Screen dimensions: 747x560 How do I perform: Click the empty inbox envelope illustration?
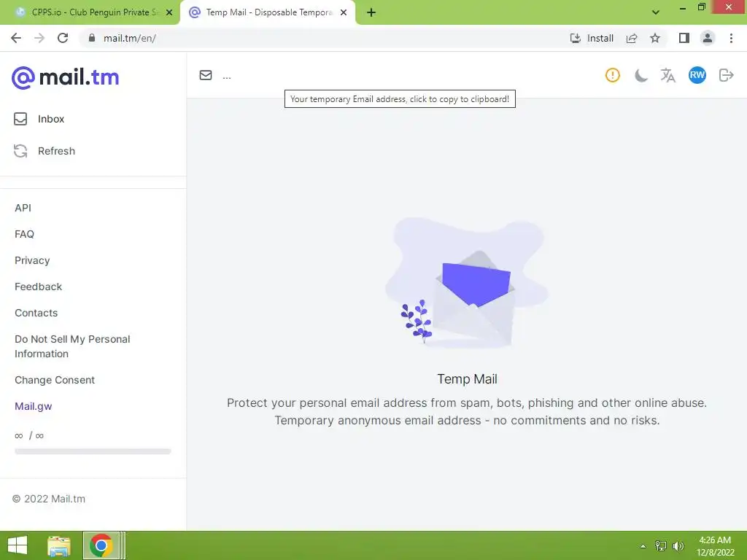click(x=466, y=283)
